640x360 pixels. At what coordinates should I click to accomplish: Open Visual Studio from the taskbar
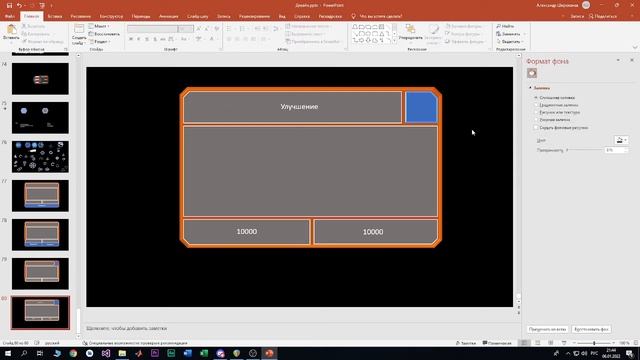[x=106, y=353]
